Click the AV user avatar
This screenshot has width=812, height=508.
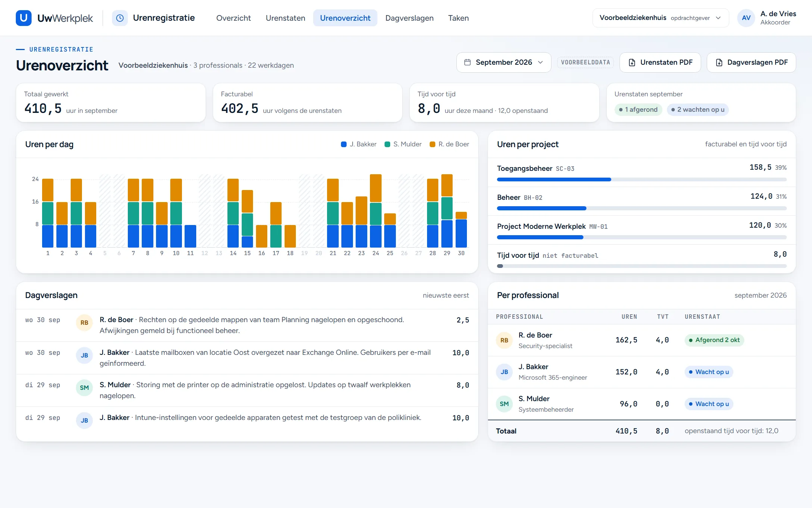[x=746, y=18]
